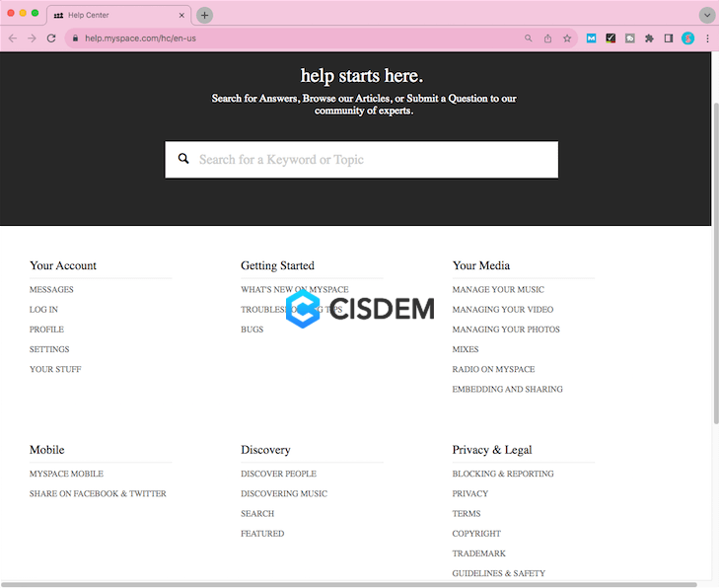This screenshot has width=719, height=588.
Task: Open the PRIVACY link
Action: point(470,493)
